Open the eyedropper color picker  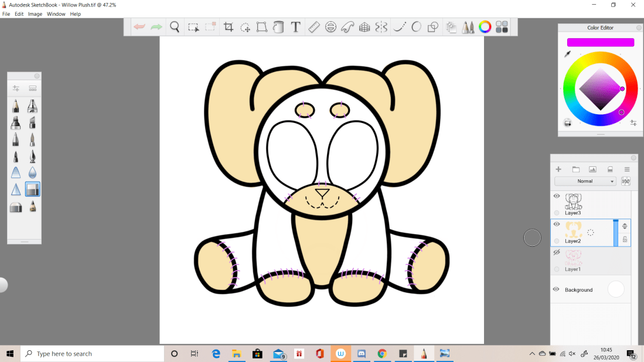[x=567, y=54]
